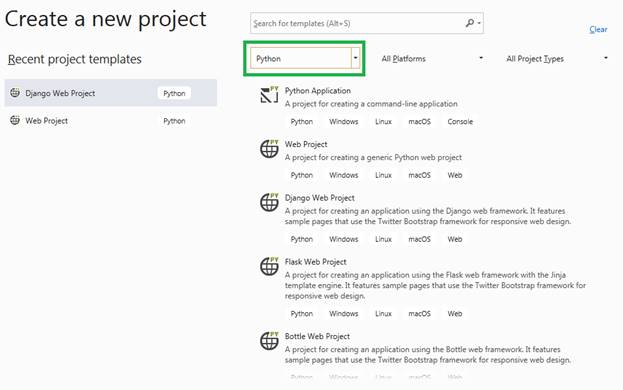Click macOS tag under Django Web Project

coord(420,239)
